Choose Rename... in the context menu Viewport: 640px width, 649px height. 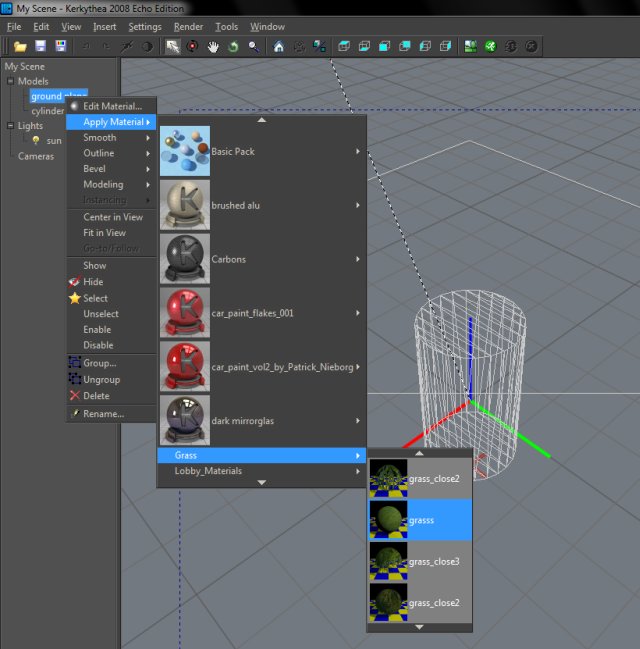tap(111, 414)
